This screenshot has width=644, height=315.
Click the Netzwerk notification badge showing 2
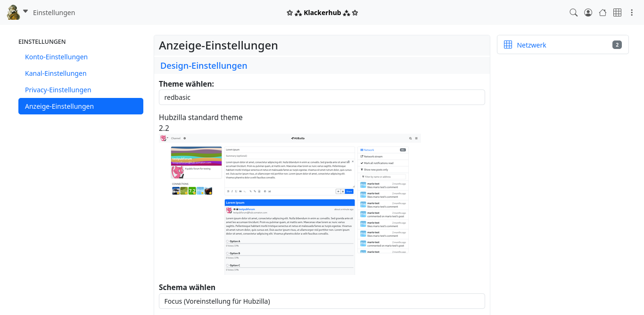pos(617,45)
